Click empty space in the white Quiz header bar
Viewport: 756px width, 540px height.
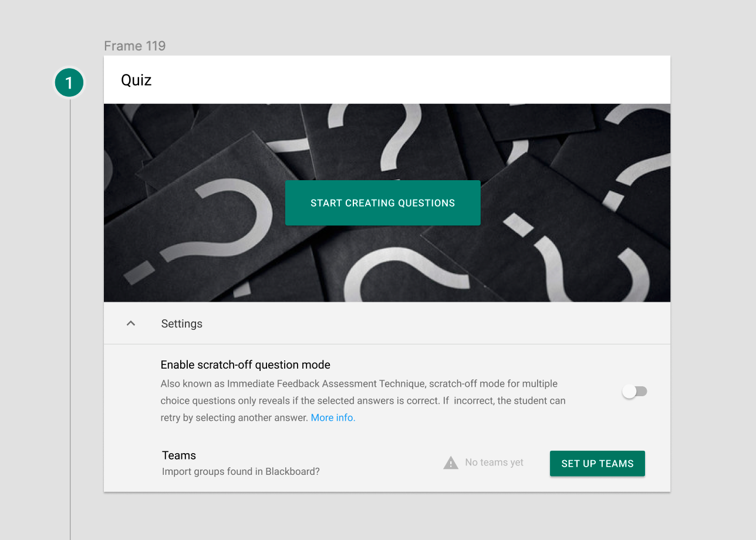click(411, 80)
